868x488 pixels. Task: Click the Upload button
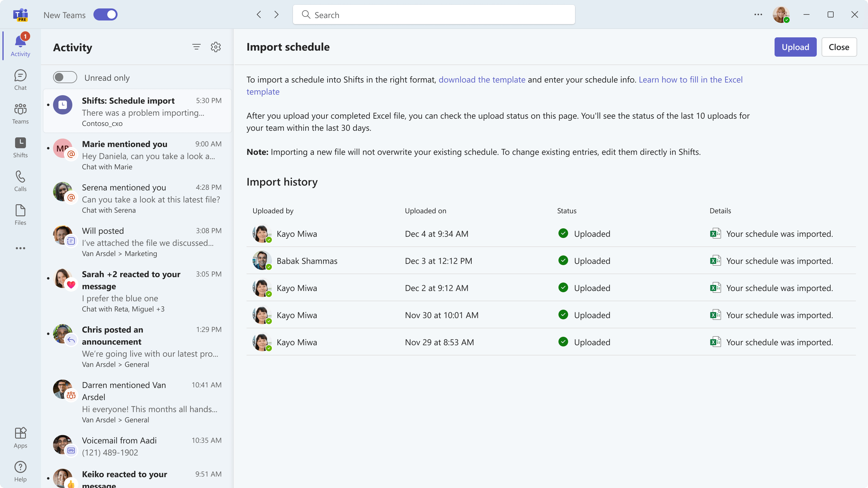(x=795, y=47)
